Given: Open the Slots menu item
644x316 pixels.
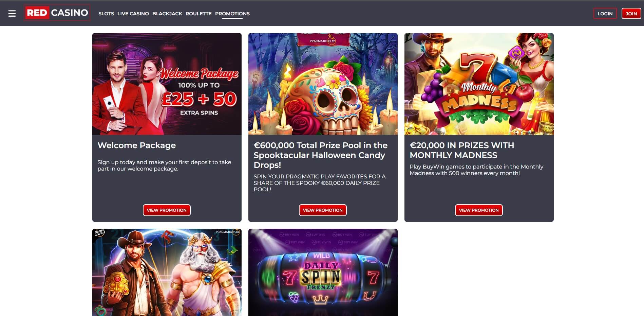Looking at the screenshot, I should pyautogui.click(x=106, y=14).
